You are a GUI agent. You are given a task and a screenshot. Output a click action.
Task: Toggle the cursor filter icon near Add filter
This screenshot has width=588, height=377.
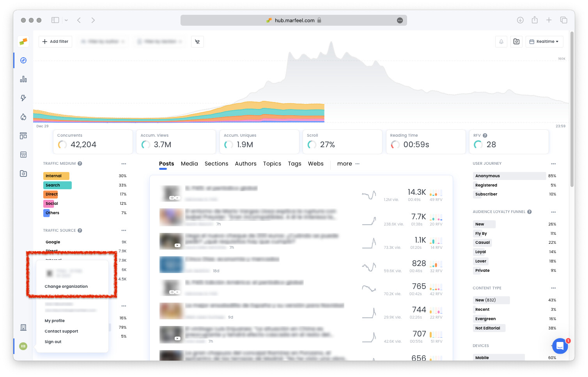point(197,42)
